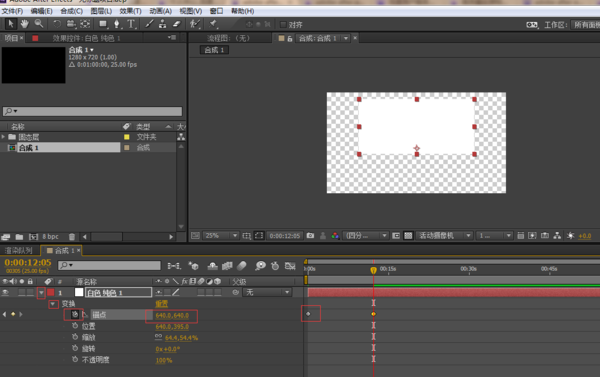Click the red label color of layer 1
Viewport: 600px width, 377px height.
51,293
